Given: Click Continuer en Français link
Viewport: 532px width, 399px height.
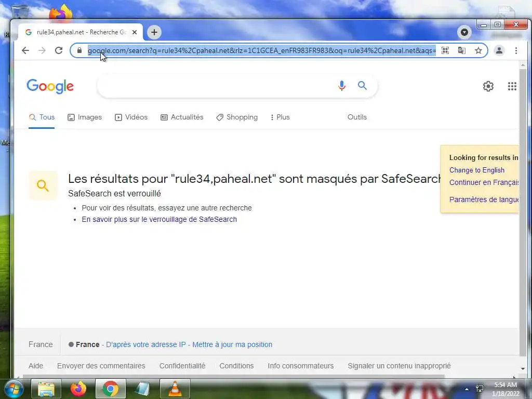Looking at the screenshot, I should (484, 182).
